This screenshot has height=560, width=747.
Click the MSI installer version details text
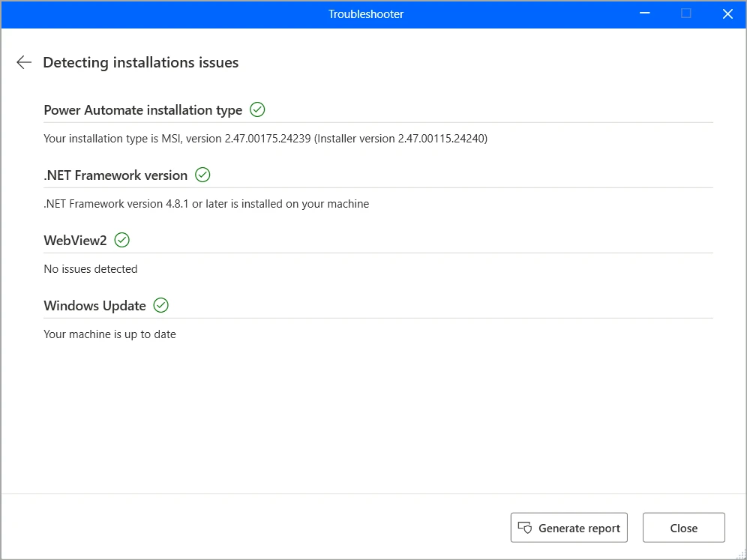[x=265, y=139]
